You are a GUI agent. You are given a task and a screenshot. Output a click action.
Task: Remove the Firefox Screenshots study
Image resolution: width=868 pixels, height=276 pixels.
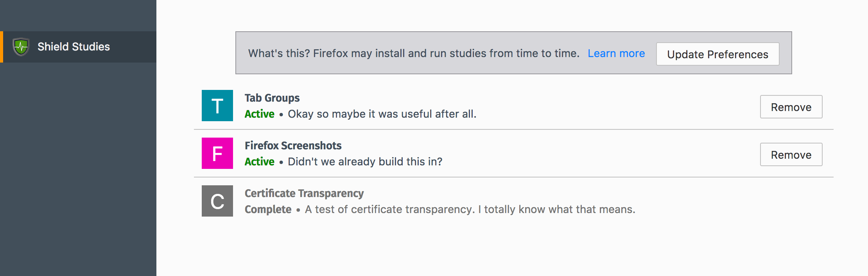click(791, 154)
